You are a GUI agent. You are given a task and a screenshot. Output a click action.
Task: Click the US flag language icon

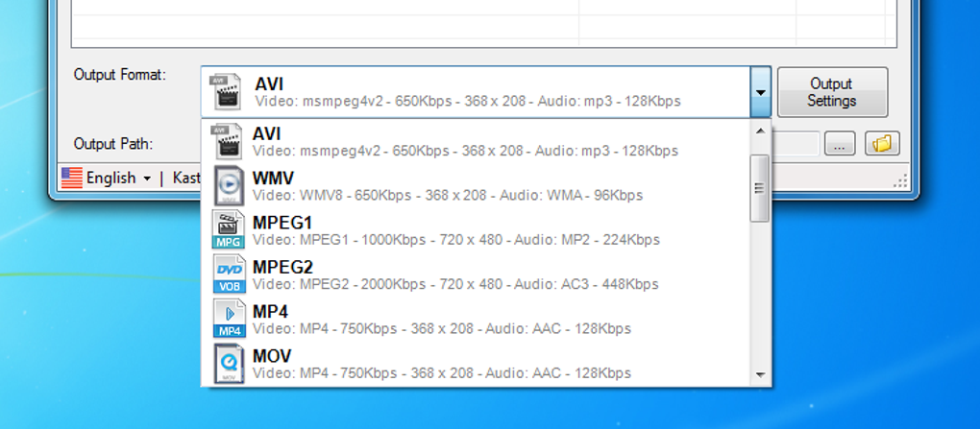click(x=72, y=178)
